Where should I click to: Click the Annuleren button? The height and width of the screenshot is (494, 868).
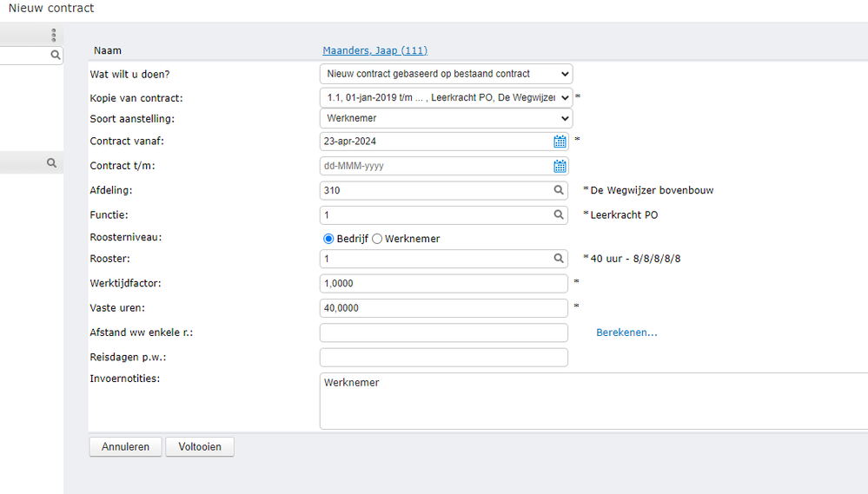(x=125, y=447)
